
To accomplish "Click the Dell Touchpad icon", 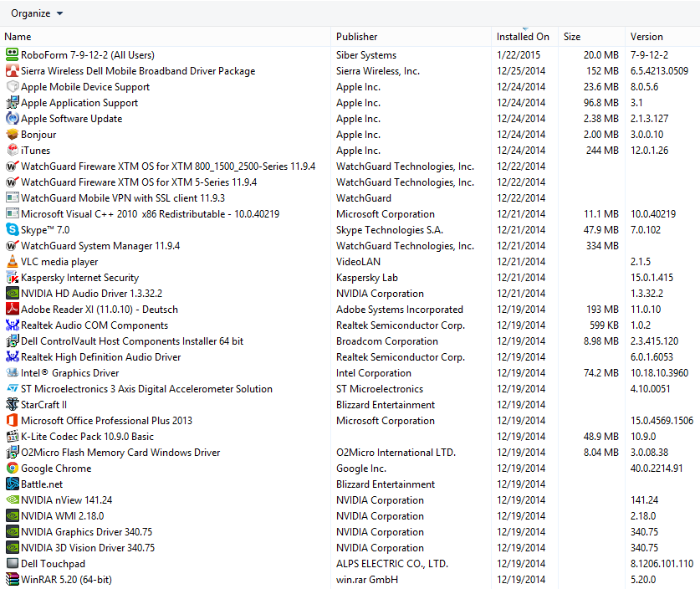I will [12, 564].
